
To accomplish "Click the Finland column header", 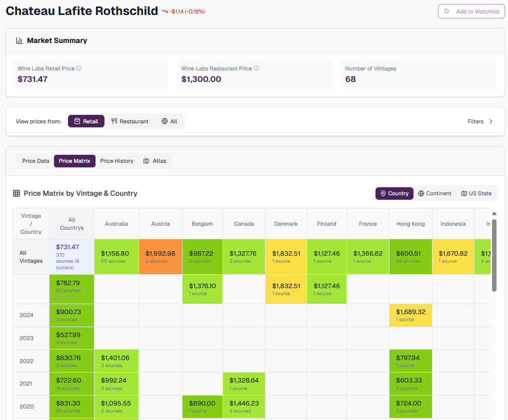I will [326, 224].
